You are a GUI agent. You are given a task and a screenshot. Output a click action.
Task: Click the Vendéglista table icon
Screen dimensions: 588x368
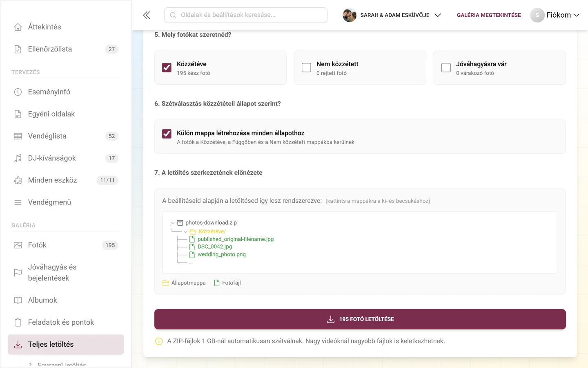(18, 136)
